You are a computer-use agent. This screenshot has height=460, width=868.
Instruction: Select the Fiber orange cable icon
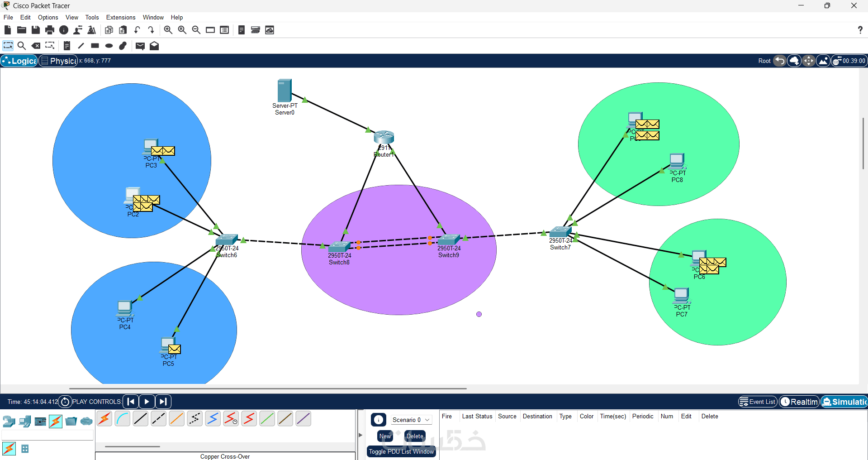tap(177, 419)
